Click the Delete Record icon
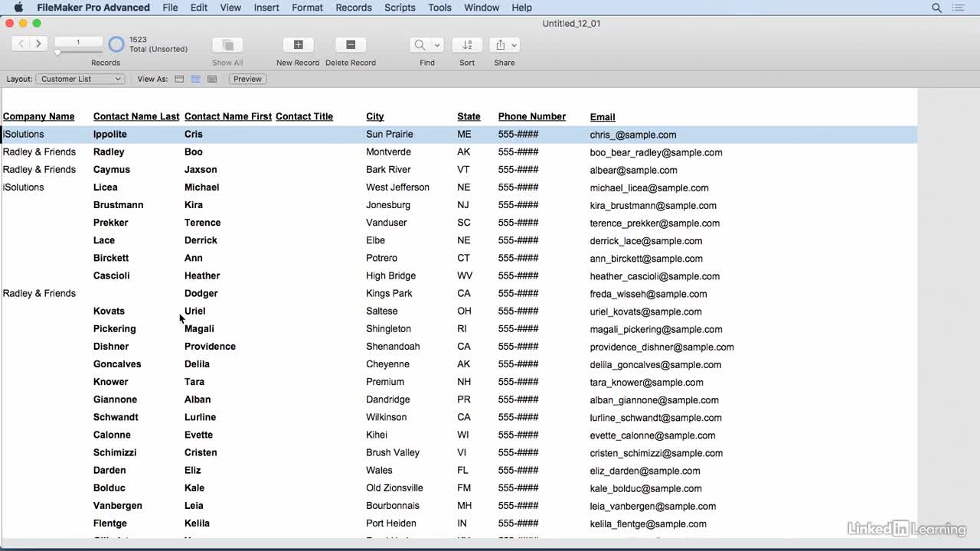This screenshot has width=980, height=551. pyautogui.click(x=351, y=44)
